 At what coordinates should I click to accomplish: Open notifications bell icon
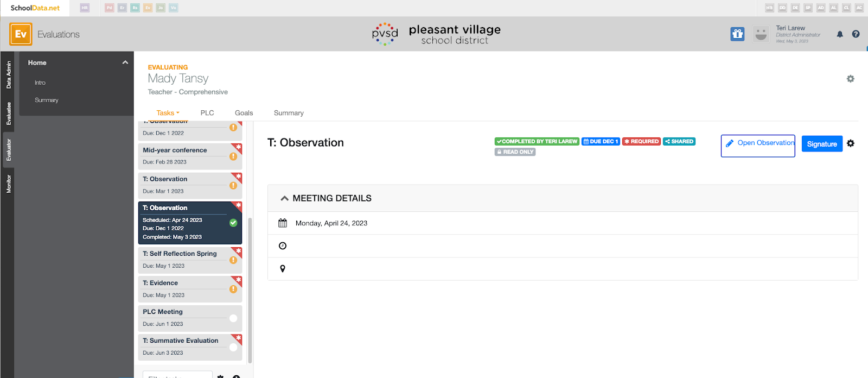click(840, 34)
